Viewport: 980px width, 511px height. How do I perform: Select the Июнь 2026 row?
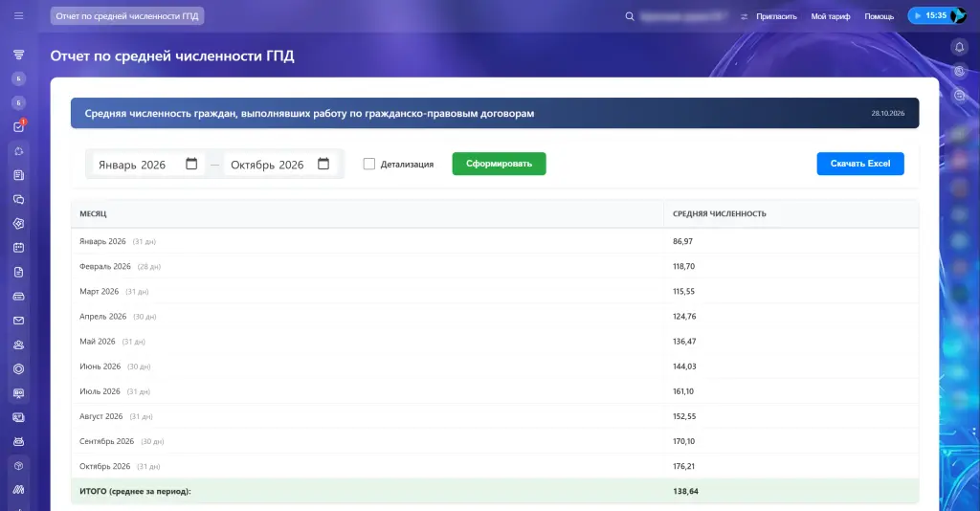(x=495, y=367)
